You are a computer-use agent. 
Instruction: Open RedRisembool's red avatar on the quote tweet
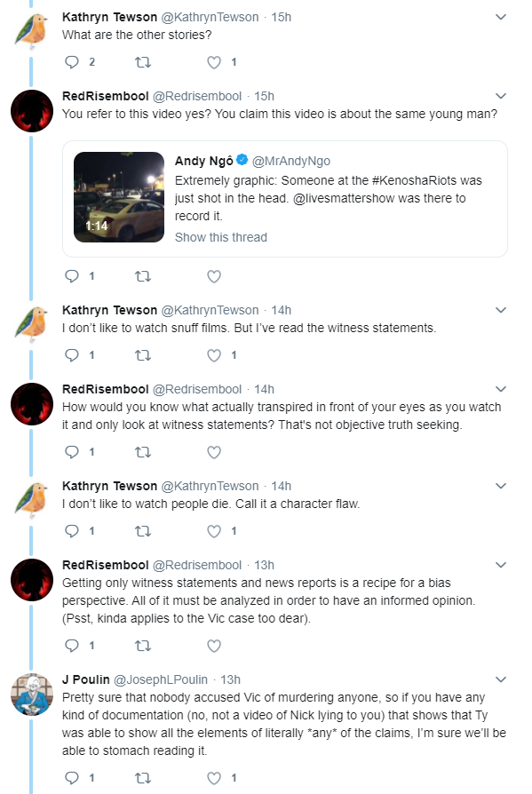32,111
